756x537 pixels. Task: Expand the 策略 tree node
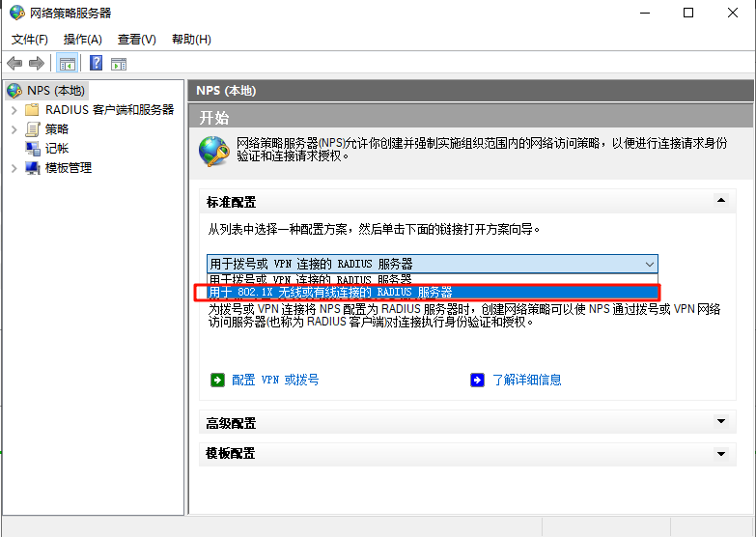click(14, 129)
